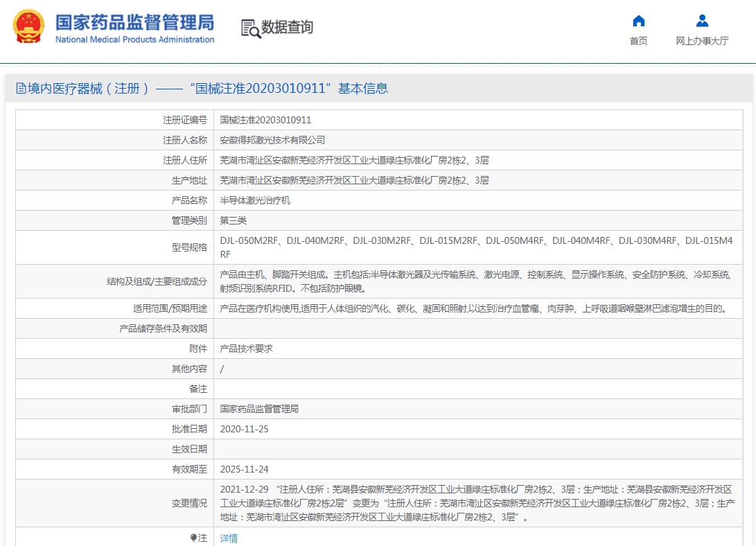
Task: Click the 产品储存条件及有效期 label
Action: click(x=163, y=328)
